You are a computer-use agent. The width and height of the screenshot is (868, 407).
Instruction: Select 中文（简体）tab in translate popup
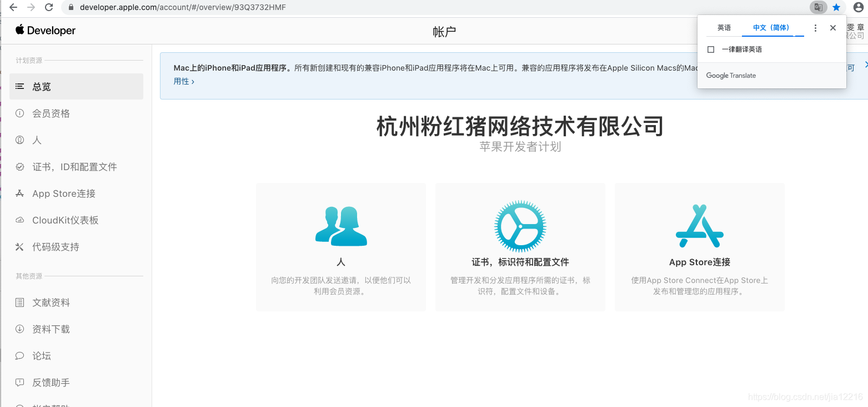771,28
